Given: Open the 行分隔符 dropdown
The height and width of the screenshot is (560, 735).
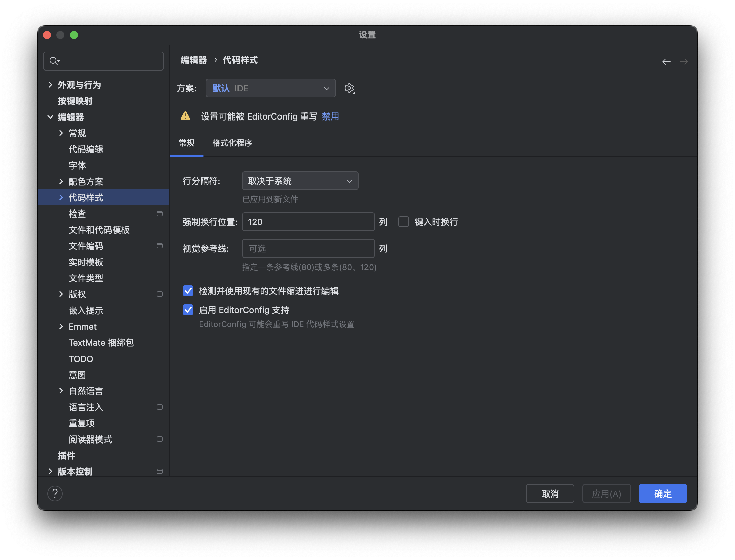Looking at the screenshot, I should pyautogui.click(x=300, y=181).
